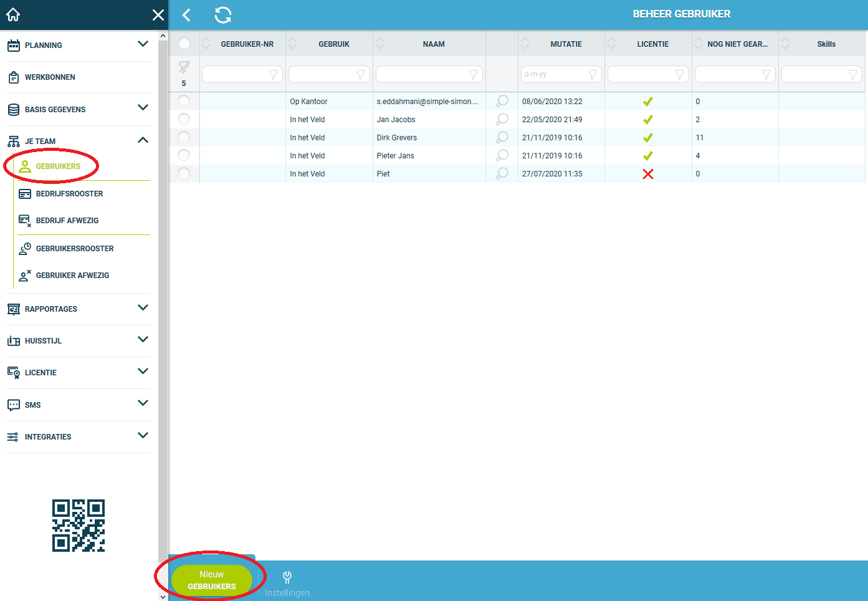Image resolution: width=868 pixels, height=601 pixels.
Task: Close the sidebar menu with X
Action: (x=158, y=15)
